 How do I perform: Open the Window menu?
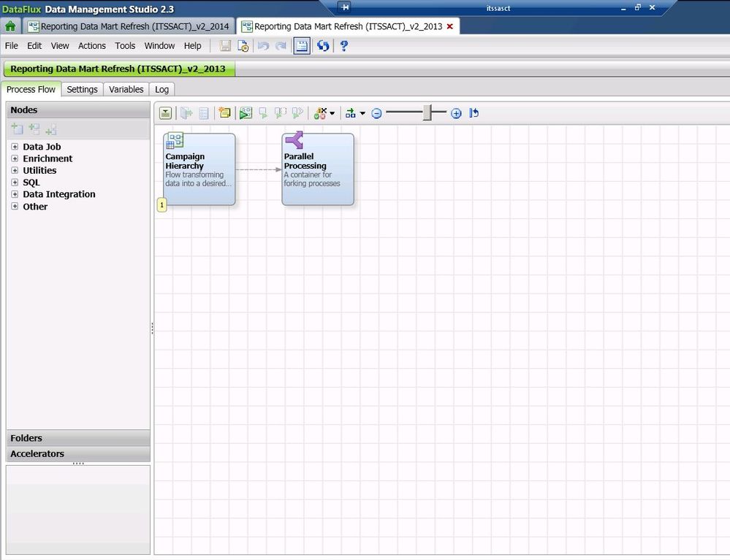160,45
